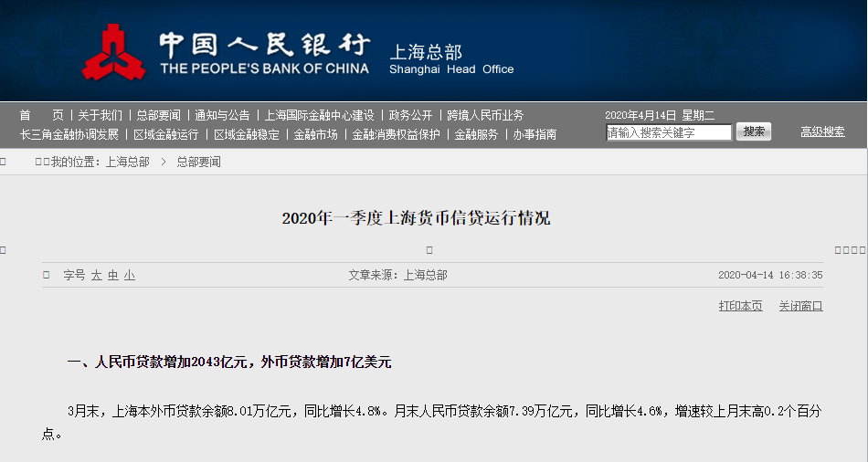Screen dimensions: 868x462
Task: Click the article source 文章来源：上海总部
Action: (398, 275)
